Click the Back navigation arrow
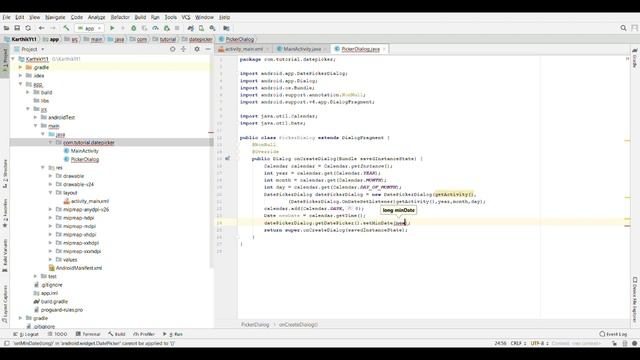 [41, 28]
